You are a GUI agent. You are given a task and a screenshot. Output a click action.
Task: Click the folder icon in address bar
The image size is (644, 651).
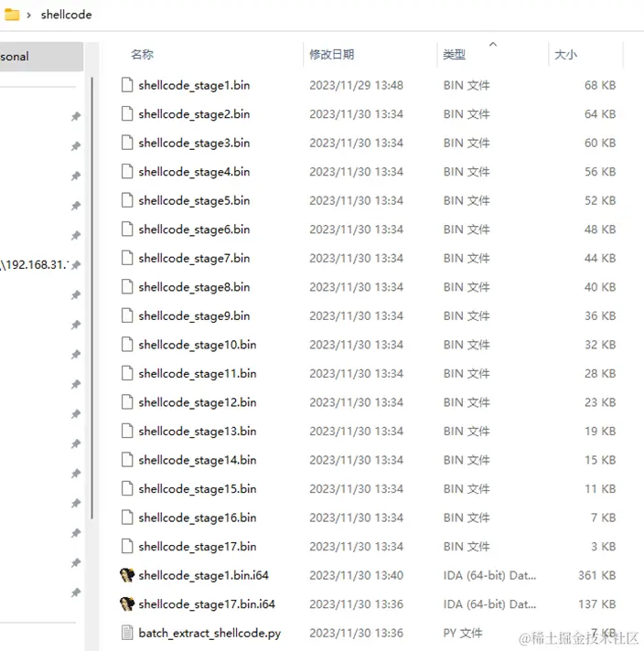point(12,15)
